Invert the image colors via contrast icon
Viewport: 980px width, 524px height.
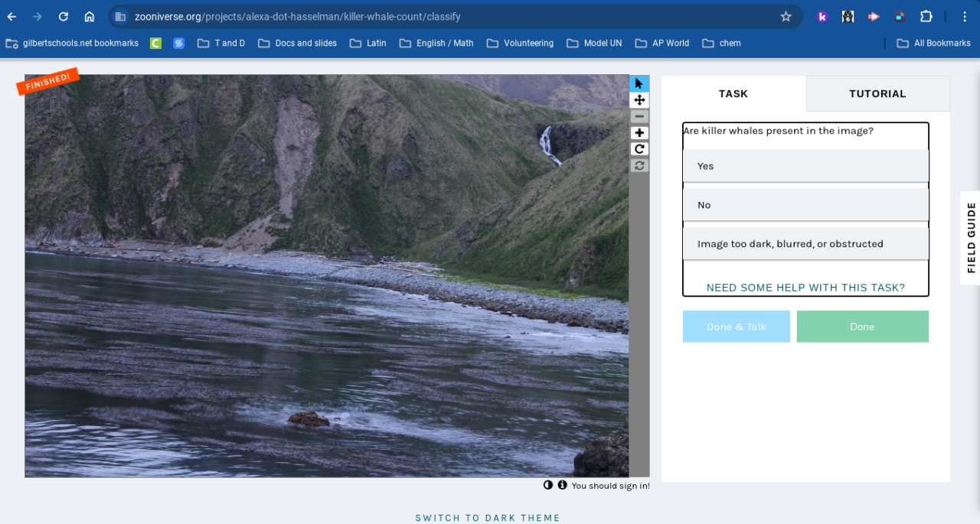point(548,485)
